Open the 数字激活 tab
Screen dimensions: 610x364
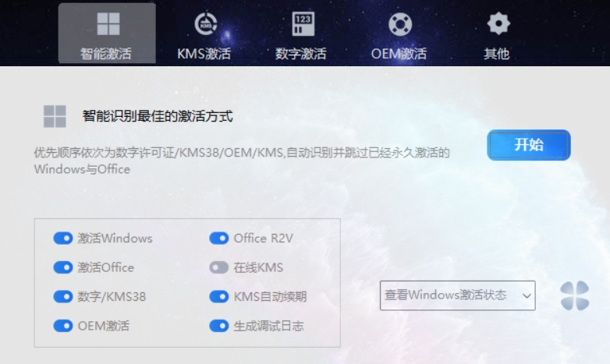(301, 53)
